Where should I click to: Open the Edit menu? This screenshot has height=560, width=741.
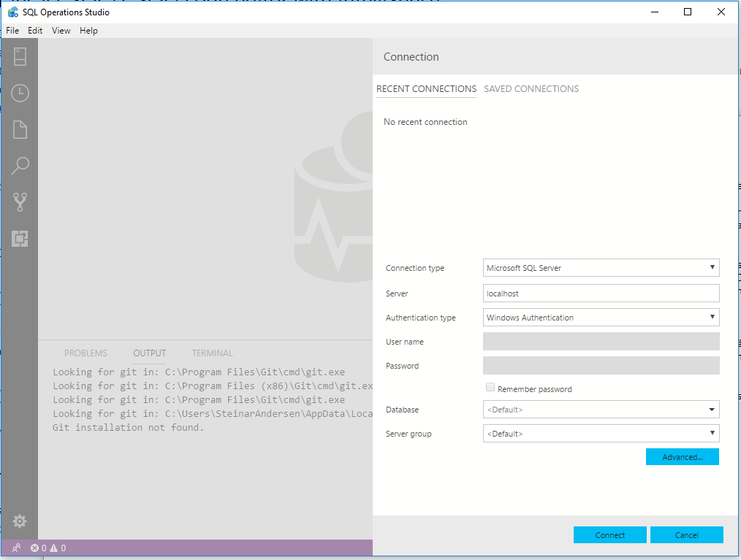(35, 31)
